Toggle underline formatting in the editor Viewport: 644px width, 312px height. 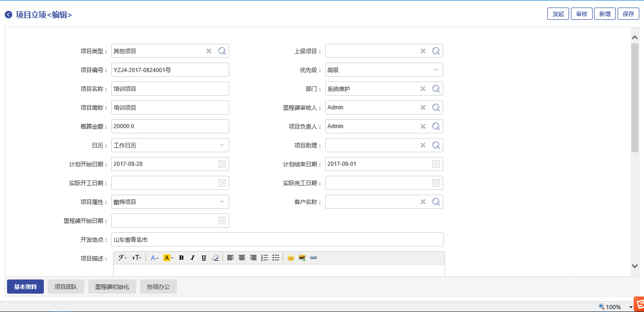tap(204, 258)
